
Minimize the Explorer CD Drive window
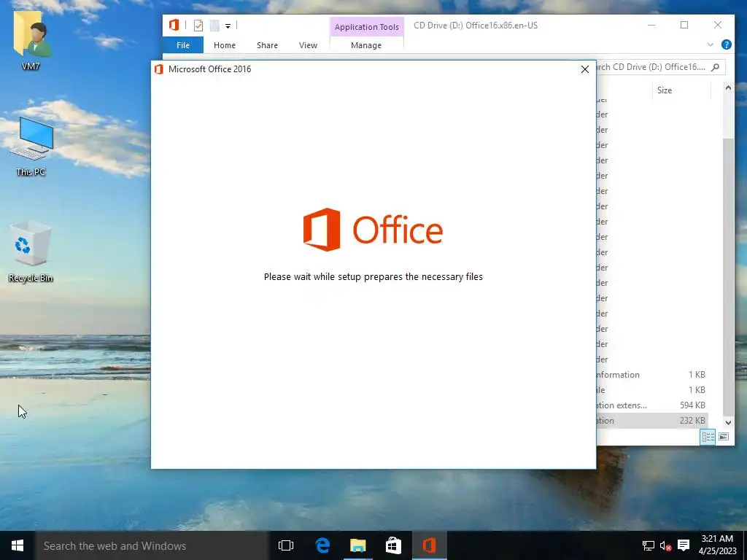(x=651, y=26)
